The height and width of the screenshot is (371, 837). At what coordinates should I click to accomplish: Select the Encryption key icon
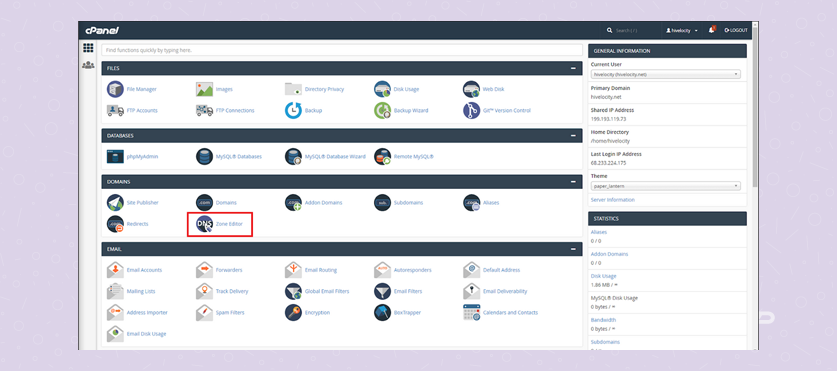(x=294, y=313)
